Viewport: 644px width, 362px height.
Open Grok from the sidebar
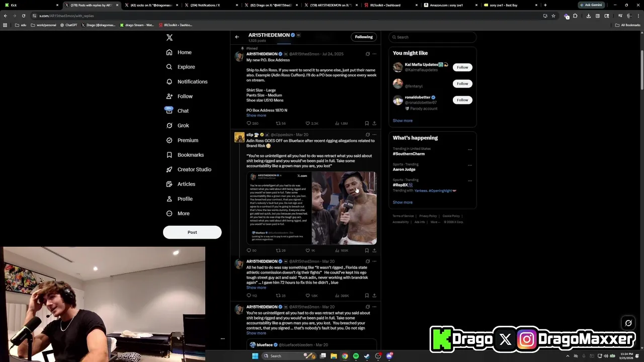(177, 126)
